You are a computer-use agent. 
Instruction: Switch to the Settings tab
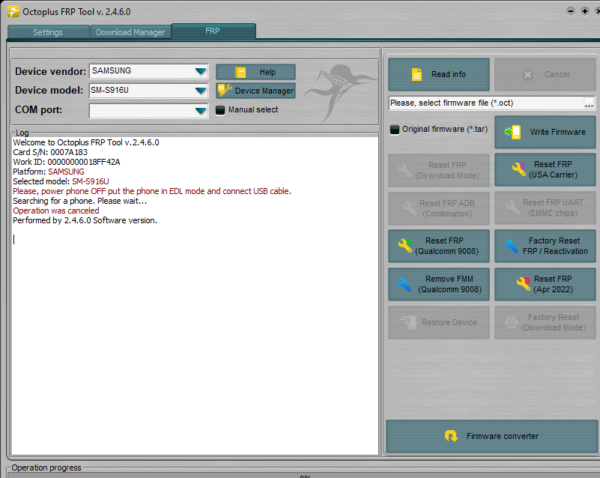pyautogui.click(x=48, y=32)
